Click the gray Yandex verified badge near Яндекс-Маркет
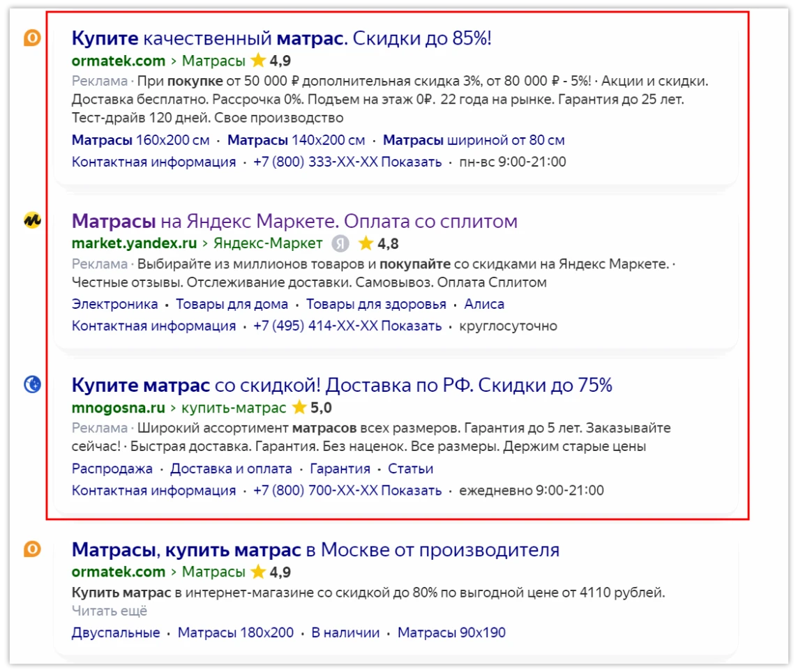The image size is (798, 672). click(340, 243)
